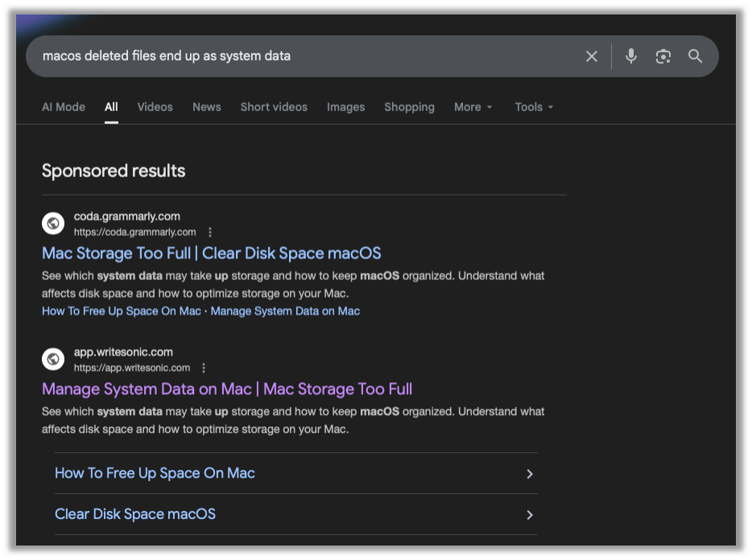Switch to the Images tab
The image size is (752, 560).
[x=345, y=106]
